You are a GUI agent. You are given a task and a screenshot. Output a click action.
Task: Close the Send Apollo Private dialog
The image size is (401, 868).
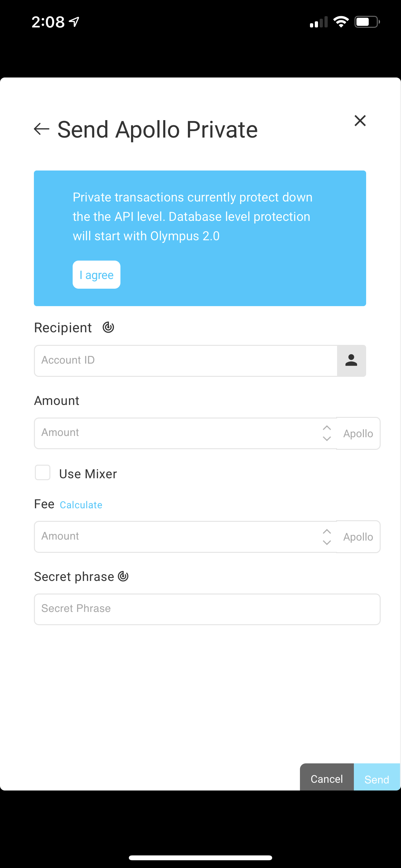[360, 121]
